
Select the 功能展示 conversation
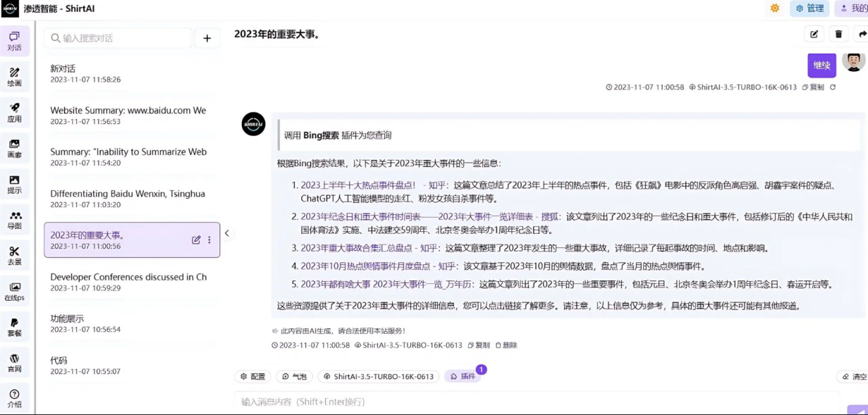pyautogui.click(x=85, y=323)
